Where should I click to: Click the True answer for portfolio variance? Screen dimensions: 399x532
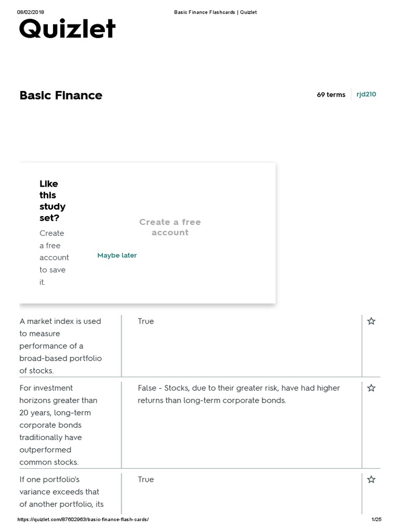pos(146,479)
